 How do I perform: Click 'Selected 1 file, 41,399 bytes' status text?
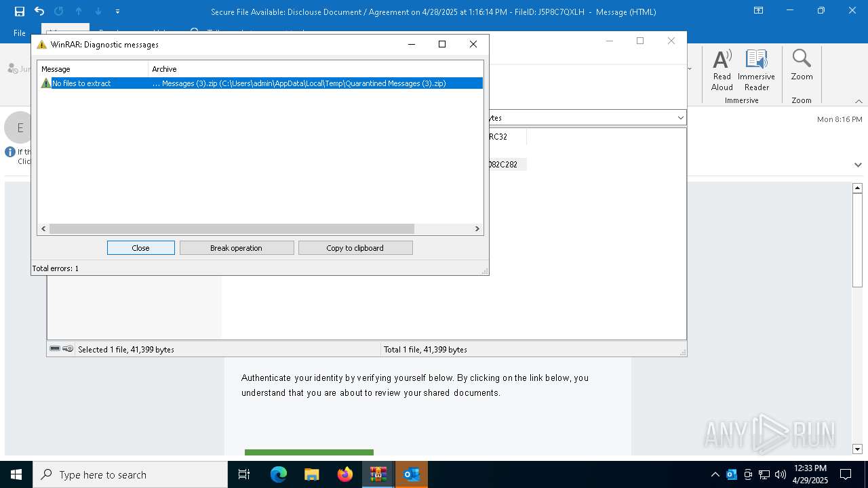point(126,350)
